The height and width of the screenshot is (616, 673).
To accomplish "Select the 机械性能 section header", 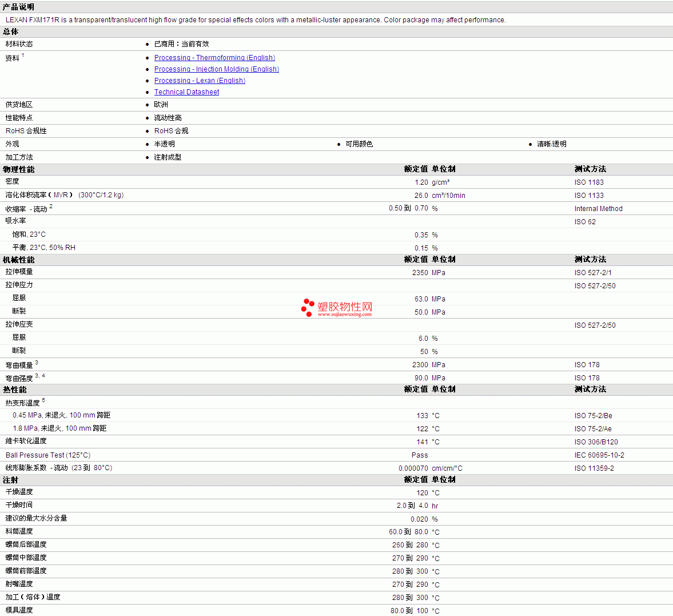I will tap(18, 260).
